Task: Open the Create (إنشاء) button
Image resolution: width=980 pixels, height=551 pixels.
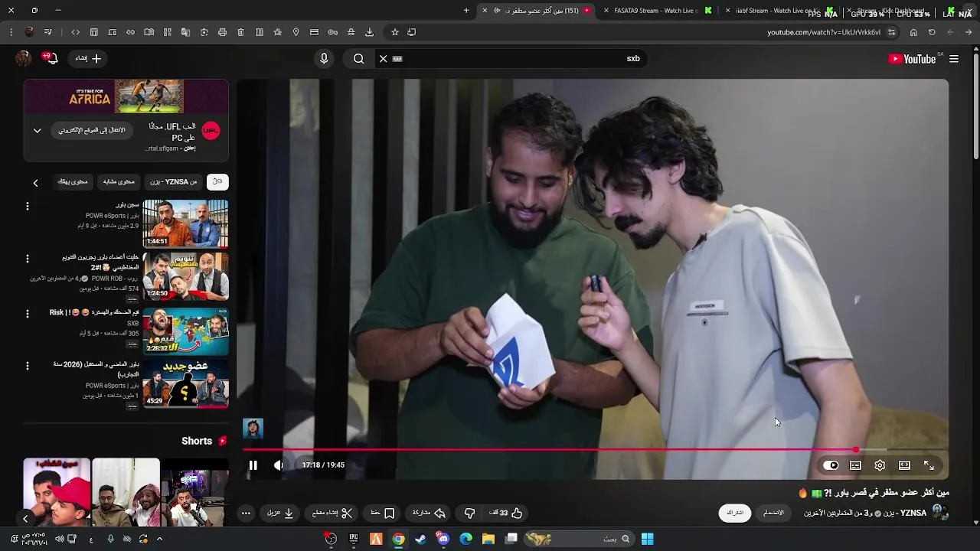Action: (89, 59)
